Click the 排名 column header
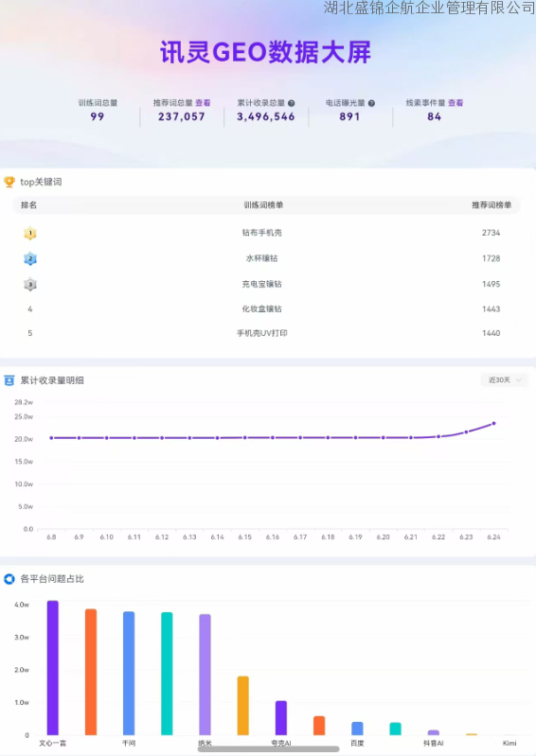This screenshot has width=536, height=756. [x=29, y=205]
